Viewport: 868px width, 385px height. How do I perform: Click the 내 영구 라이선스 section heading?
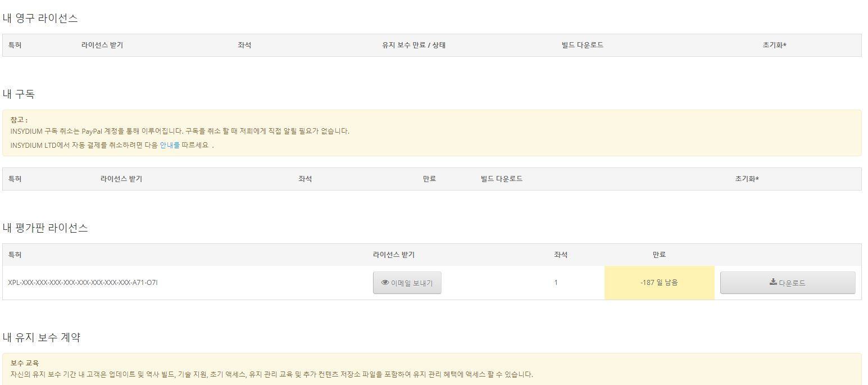(x=40, y=18)
